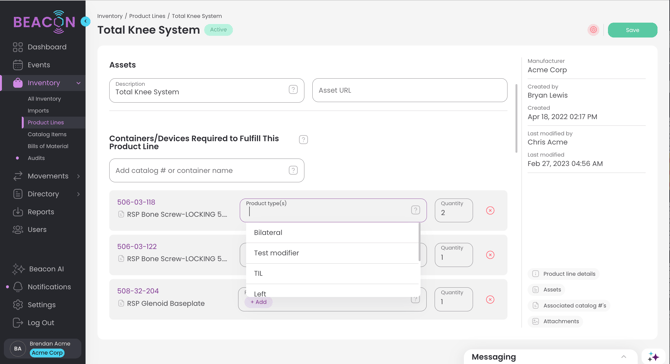Screen dimensions: 670x364
Task: Click help icon in catalog search field
Action: [x=293, y=170]
